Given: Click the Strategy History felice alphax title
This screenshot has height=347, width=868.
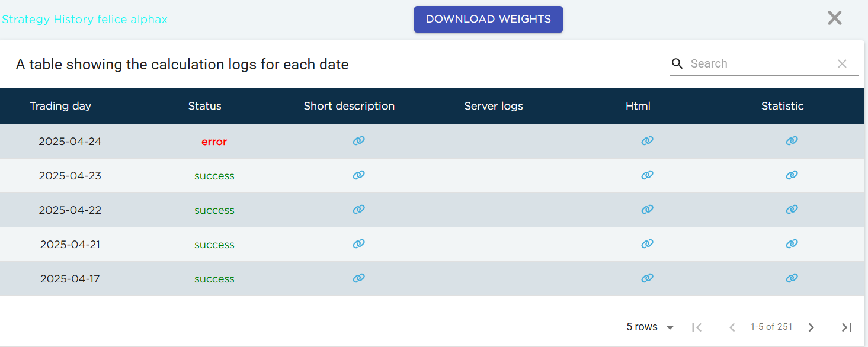Looking at the screenshot, I should point(85,20).
